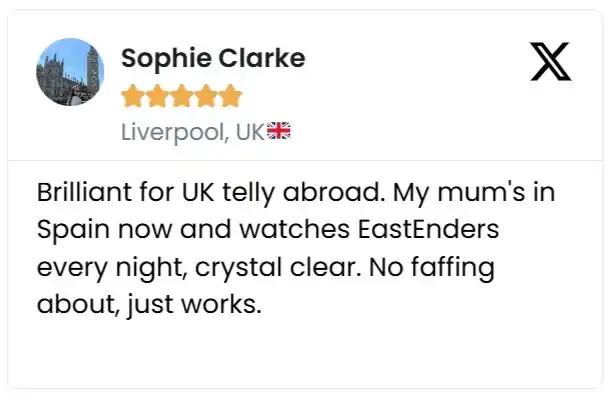Click the X (Twitter) logo
This screenshot has width=615, height=403.
(550, 62)
